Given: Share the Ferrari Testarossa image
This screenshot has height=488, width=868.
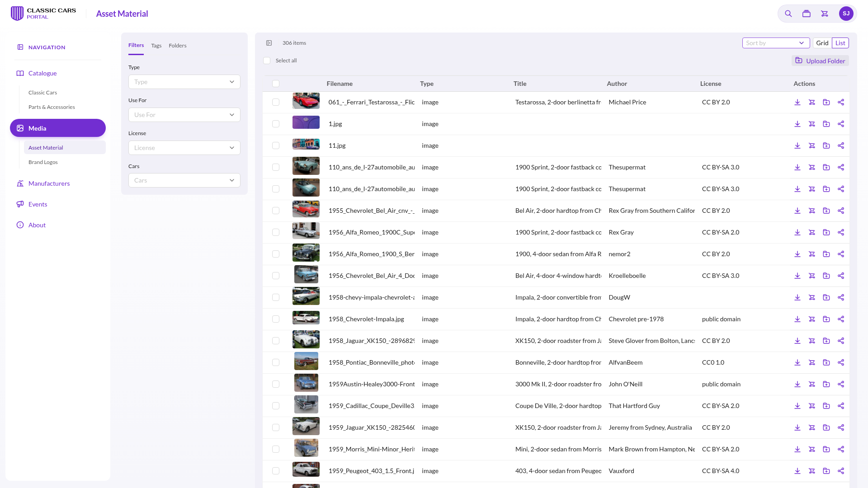Looking at the screenshot, I should pyautogui.click(x=841, y=102).
